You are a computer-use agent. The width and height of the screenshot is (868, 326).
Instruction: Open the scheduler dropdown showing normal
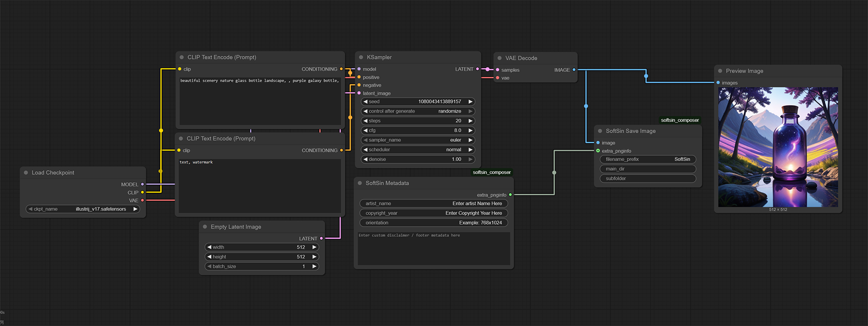(418, 150)
